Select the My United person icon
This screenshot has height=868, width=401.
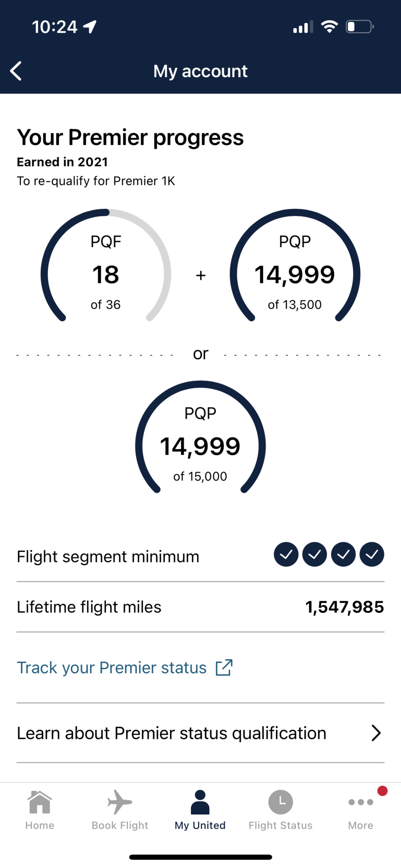click(x=200, y=802)
